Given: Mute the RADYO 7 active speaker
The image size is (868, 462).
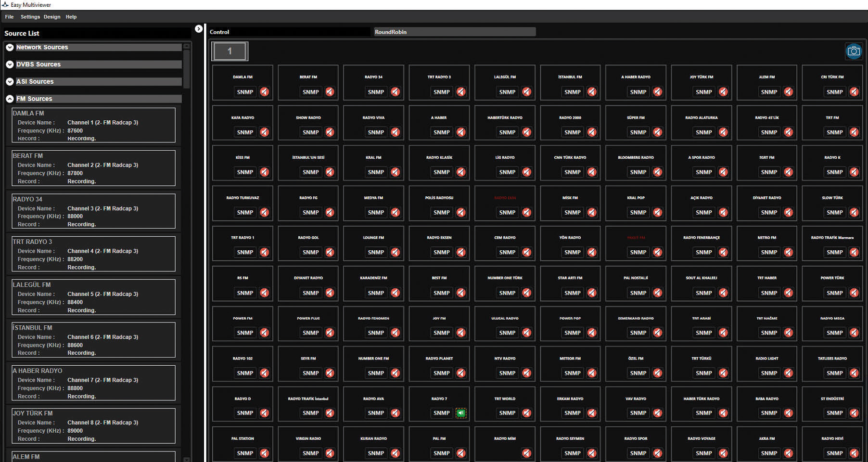Looking at the screenshot, I should (x=461, y=413).
